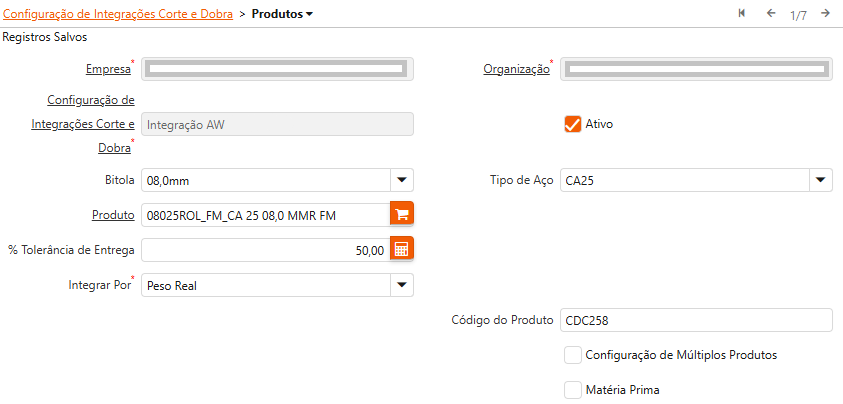The height and width of the screenshot is (404, 843).
Task: Click the Produto text field
Action: pyautogui.click(x=264, y=214)
